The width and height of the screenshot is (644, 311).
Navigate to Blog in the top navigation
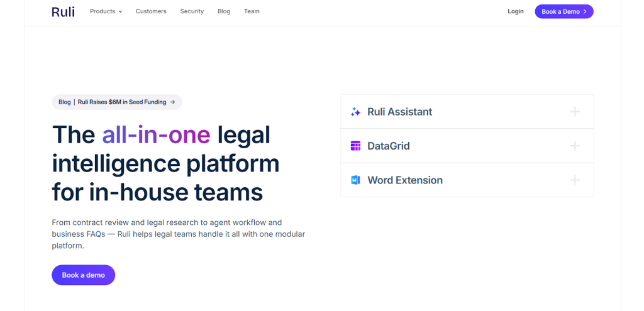224,11
